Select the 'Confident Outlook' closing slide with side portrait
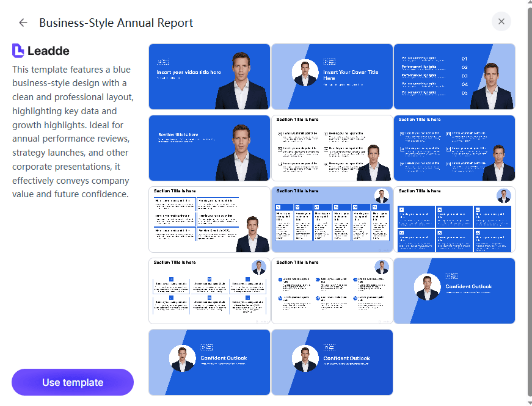Screen dimensions: 532x406 coord(454,291)
